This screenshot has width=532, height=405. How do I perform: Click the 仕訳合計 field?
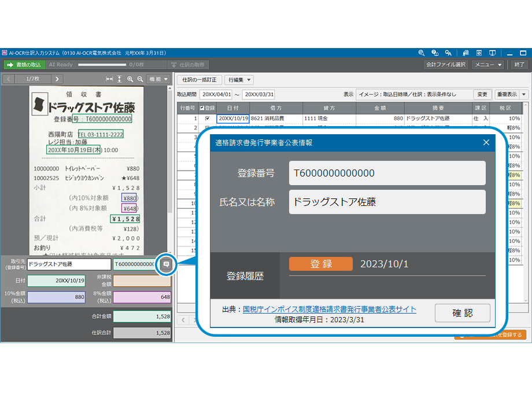click(x=142, y=333)
